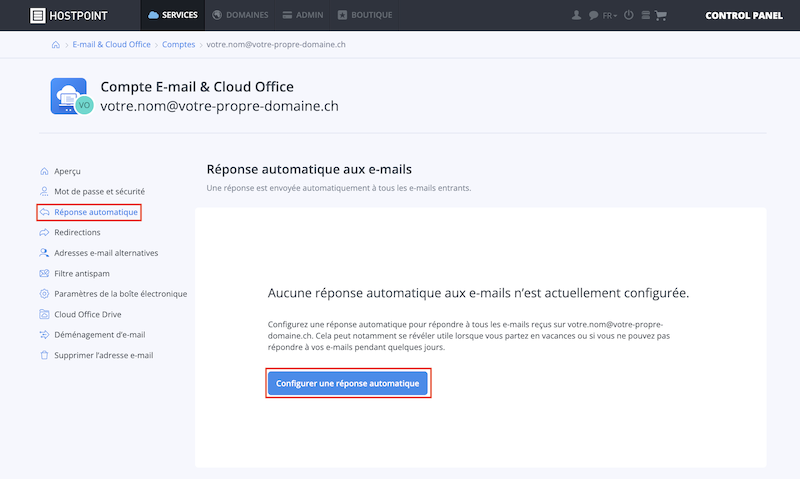Image resolution: width=800 pixels, height=479 pixels.
Task: Click the Réponse automatique reply icon
Action: [x=44, y=212]
